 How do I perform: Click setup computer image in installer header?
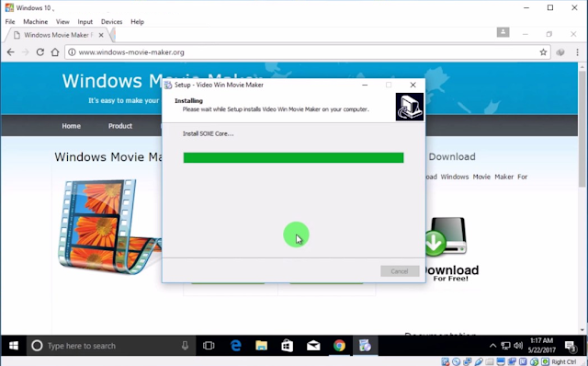point(410,107)
